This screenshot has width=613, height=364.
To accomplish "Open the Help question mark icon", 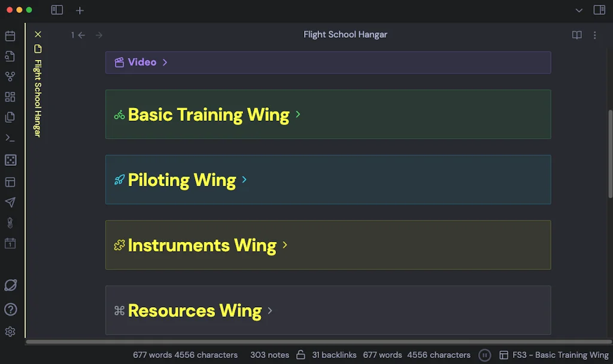I will (x=10, y=310).
